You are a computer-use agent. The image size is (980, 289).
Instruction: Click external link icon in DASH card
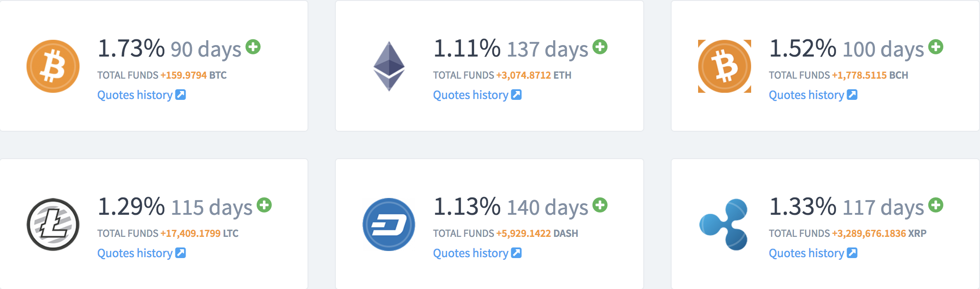pos(517,253)
